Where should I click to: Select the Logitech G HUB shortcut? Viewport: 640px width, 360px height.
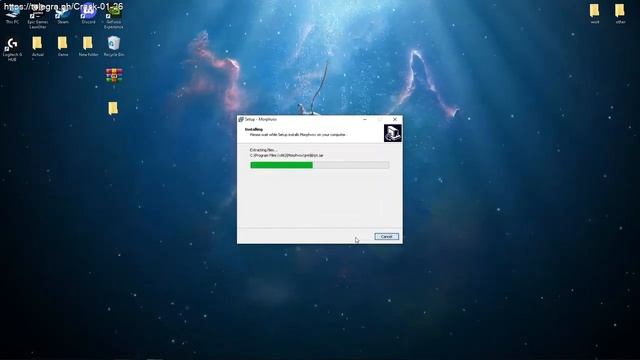click(12, 49)
